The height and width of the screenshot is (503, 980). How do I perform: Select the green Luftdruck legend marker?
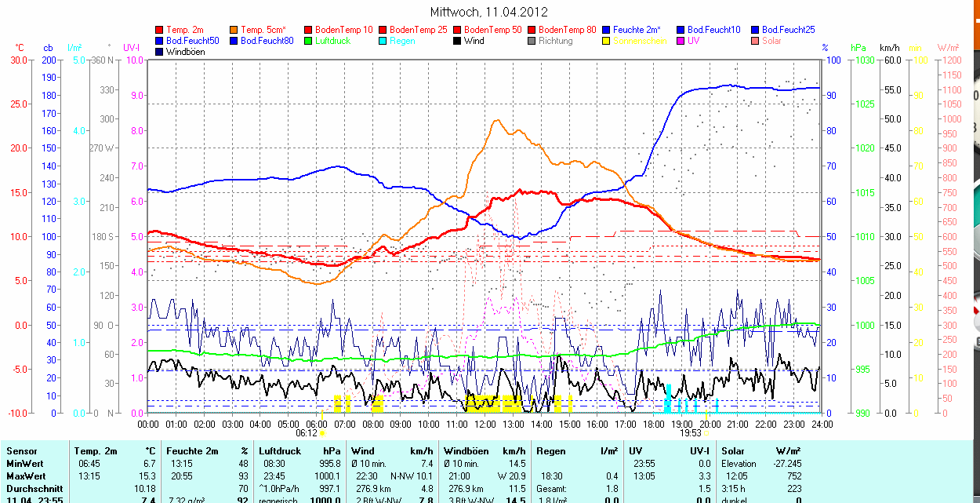click(x=309, y=41)
